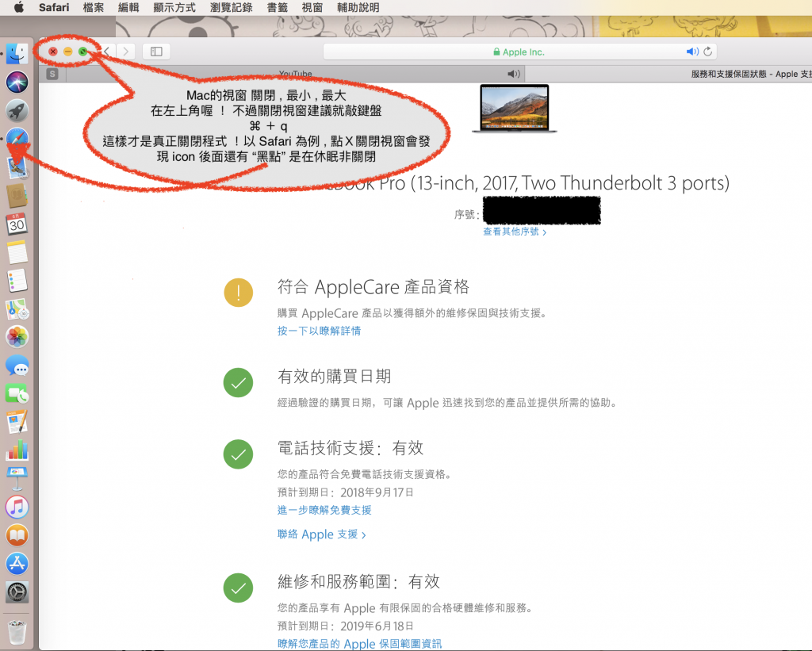This screenshot has height=651, width=812.
Task: Toggle the Safari sidebar button
Action: [156, 52]
